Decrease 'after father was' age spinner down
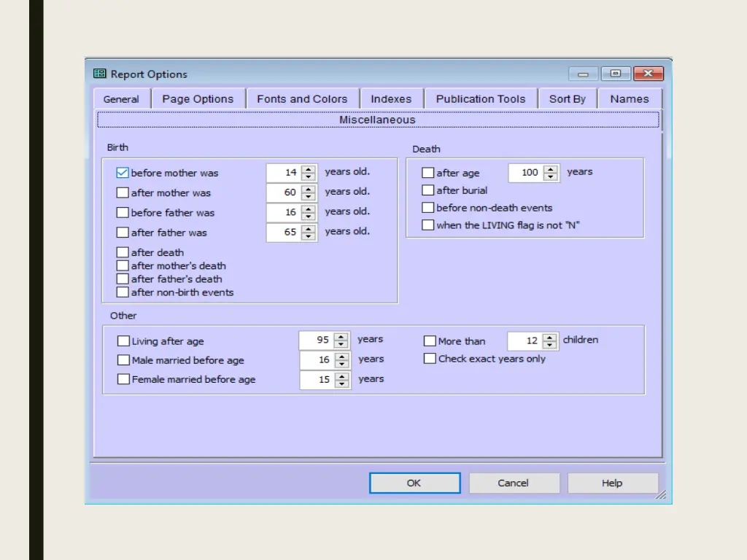 [x=309, y=237]
